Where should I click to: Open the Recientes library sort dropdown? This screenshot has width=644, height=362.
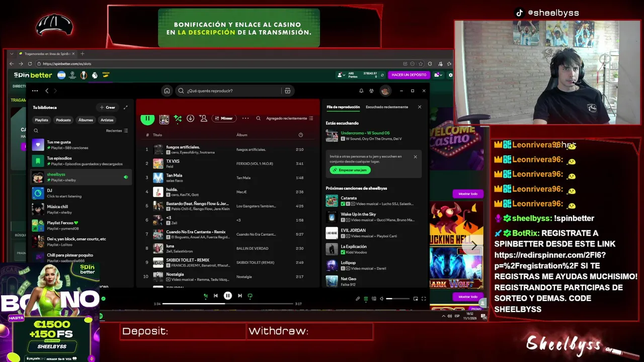[x=117, y=130]
